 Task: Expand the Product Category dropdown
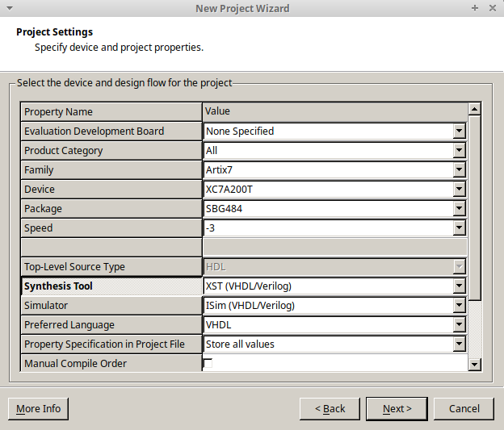459,150
